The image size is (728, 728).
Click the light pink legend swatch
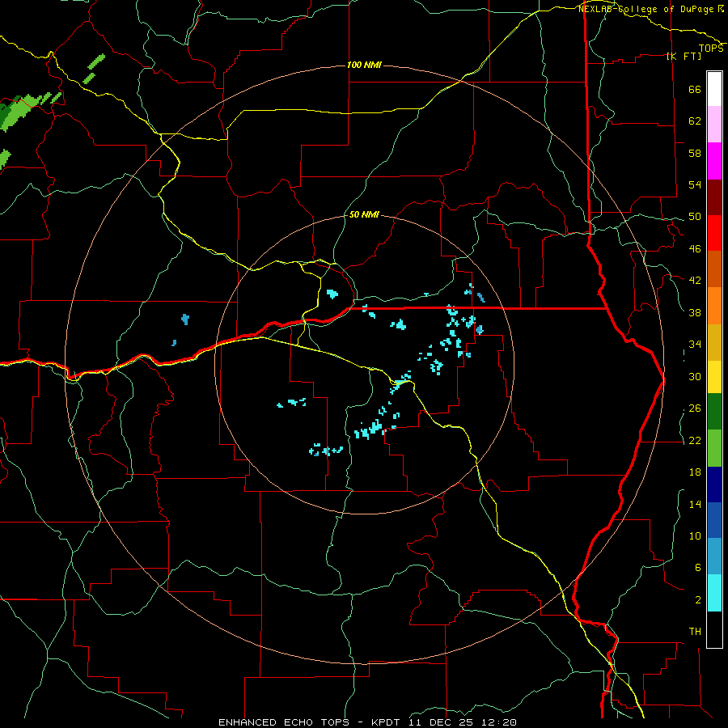coord(714,124)
